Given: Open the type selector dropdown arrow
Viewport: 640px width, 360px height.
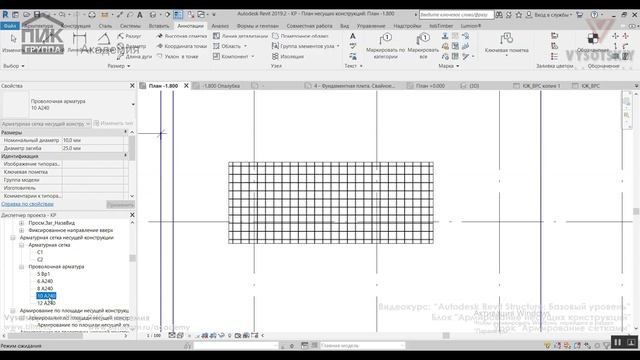Looking at the screenshot, I should [x=133, y=104].
